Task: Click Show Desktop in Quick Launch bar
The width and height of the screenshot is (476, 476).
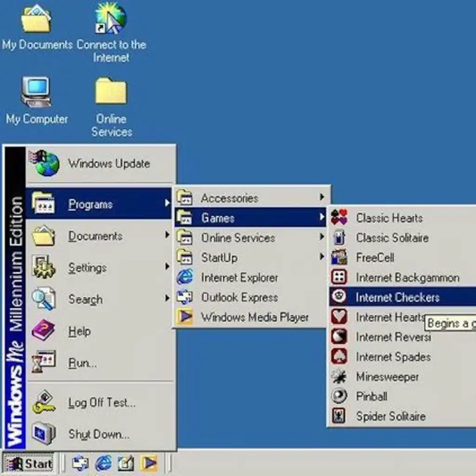Action: tap(126, 463)
